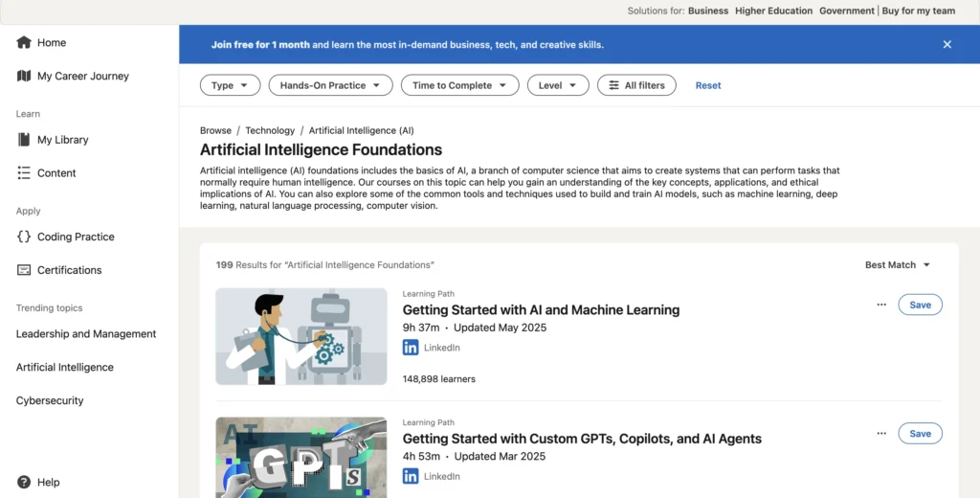Click the 199 Results count text

pos(325,264)
